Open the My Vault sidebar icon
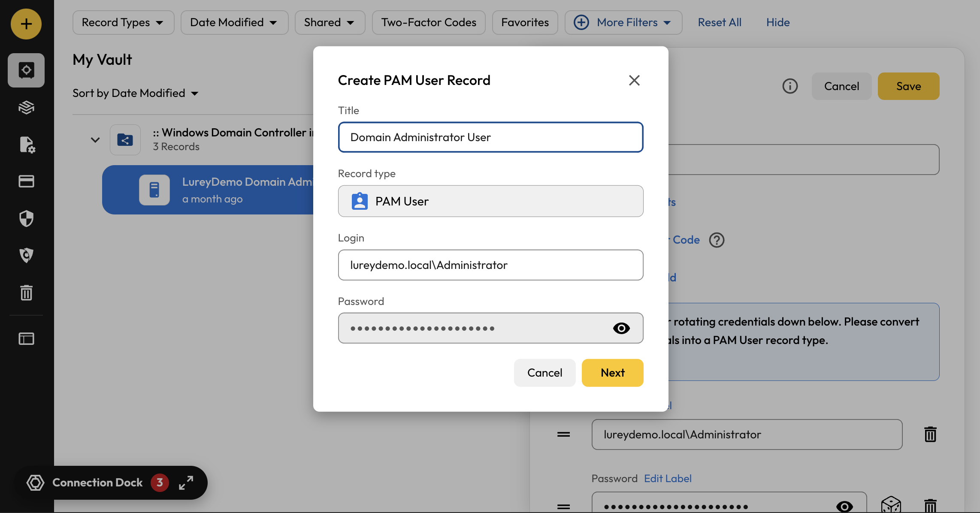The image size is (980, 513). point(26,70)
